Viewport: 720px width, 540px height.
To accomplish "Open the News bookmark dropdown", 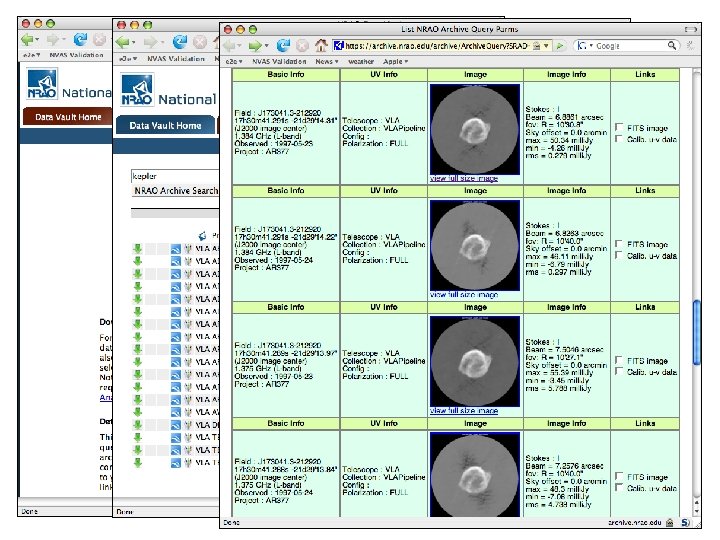I will [326, 61].
